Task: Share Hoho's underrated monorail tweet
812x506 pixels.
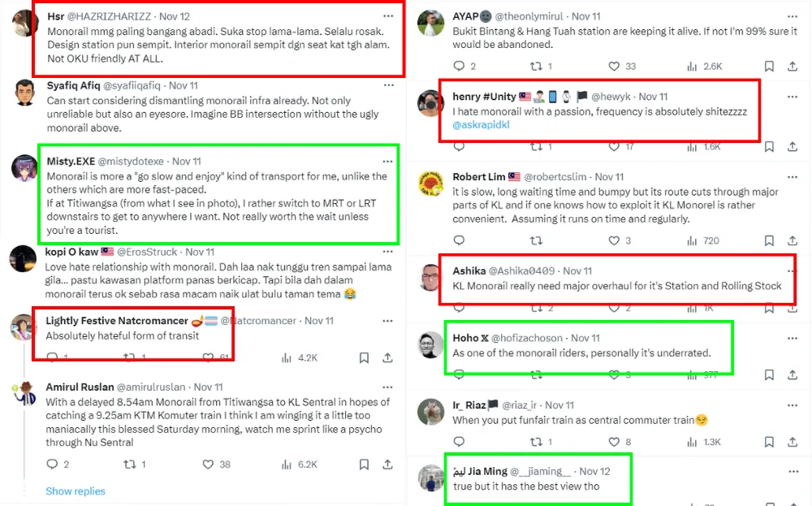Action: pyautogui.click(x=793, y=374)
